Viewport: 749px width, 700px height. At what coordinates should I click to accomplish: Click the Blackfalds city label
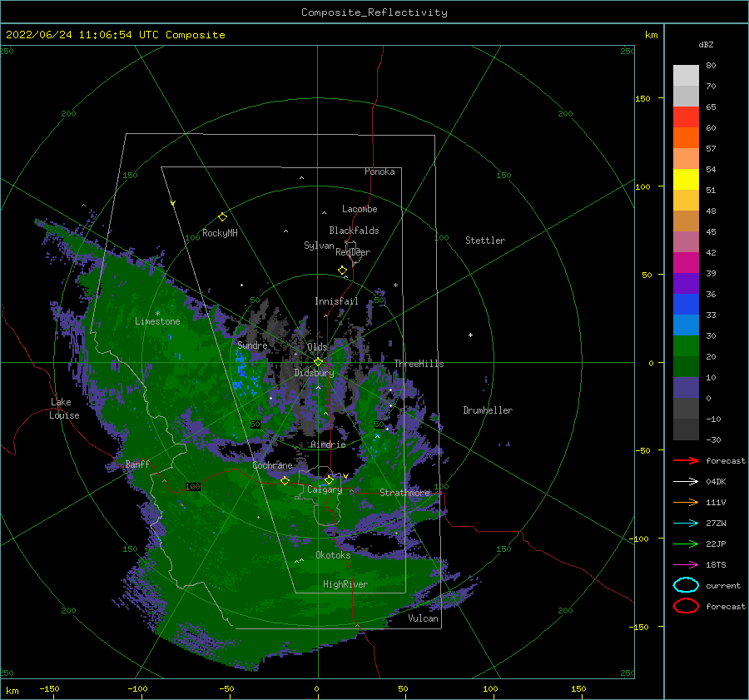354,231
